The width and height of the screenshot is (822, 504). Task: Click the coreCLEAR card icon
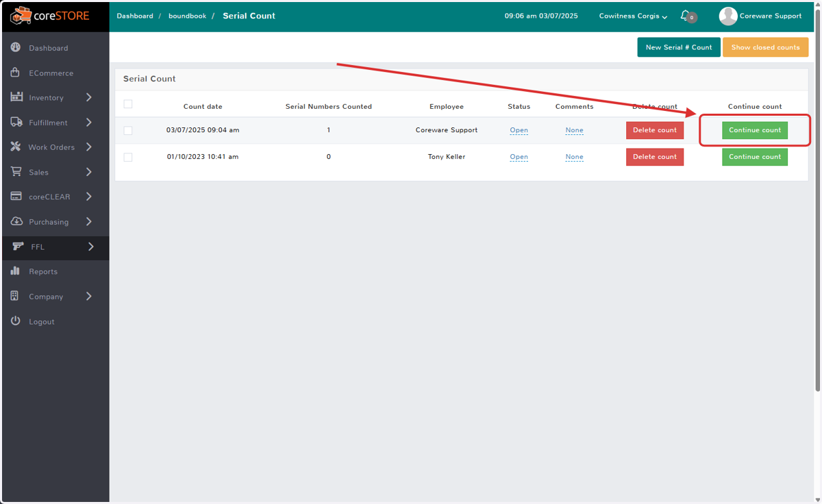click(16, 197)
